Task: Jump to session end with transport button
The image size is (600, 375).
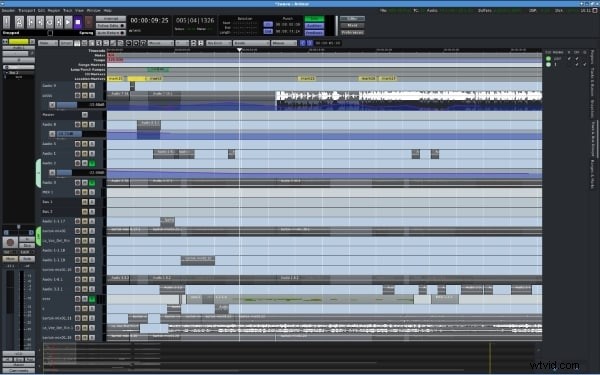Action: point(40,22)
